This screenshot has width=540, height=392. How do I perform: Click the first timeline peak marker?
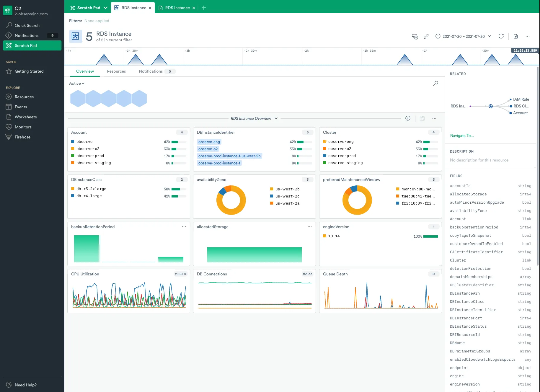point(104,60)
